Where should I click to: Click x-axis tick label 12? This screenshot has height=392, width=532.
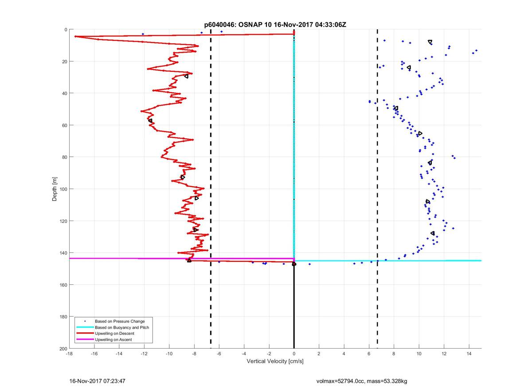pyautogui.click(x=444, y=354)
